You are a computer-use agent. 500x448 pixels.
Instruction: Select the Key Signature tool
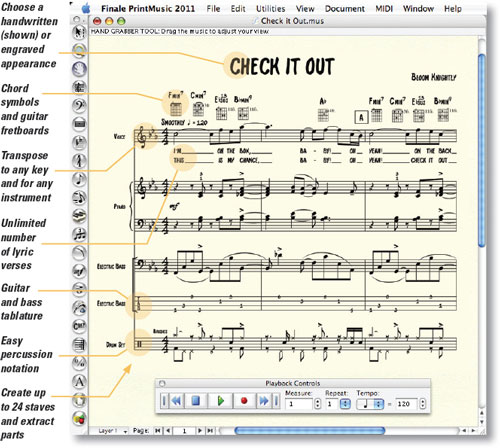click(x=79, y=142)
